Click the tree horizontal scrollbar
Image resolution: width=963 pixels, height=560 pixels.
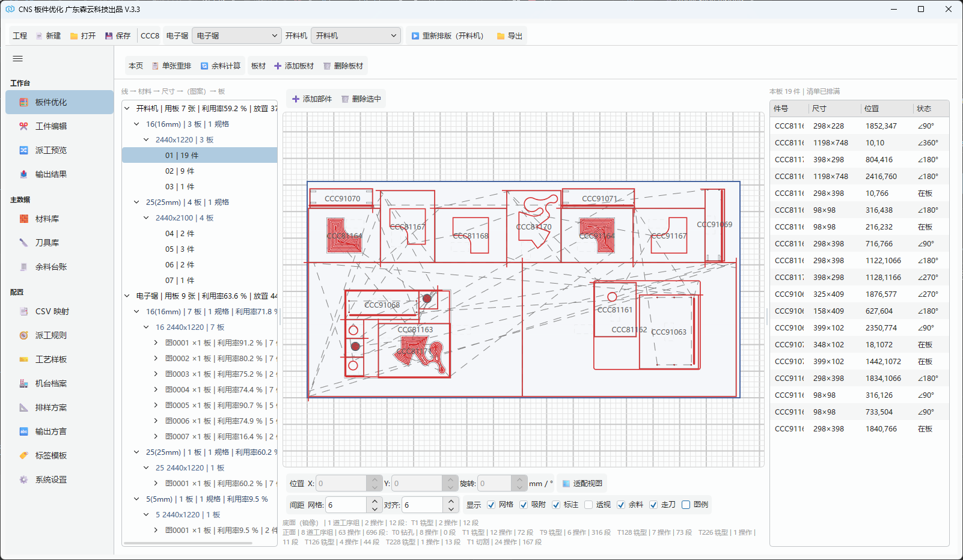[x=188, y=543]
